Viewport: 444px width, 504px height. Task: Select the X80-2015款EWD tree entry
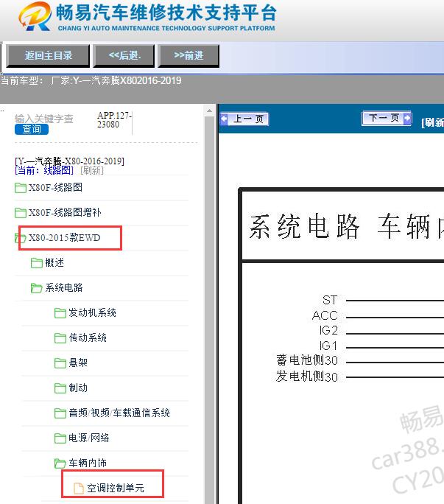tap(65, 237)
